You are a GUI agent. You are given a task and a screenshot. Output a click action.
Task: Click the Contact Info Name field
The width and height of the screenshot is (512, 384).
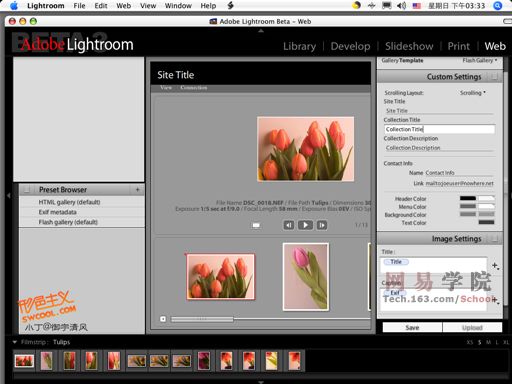pyautogui.click(x=459, y=173)
